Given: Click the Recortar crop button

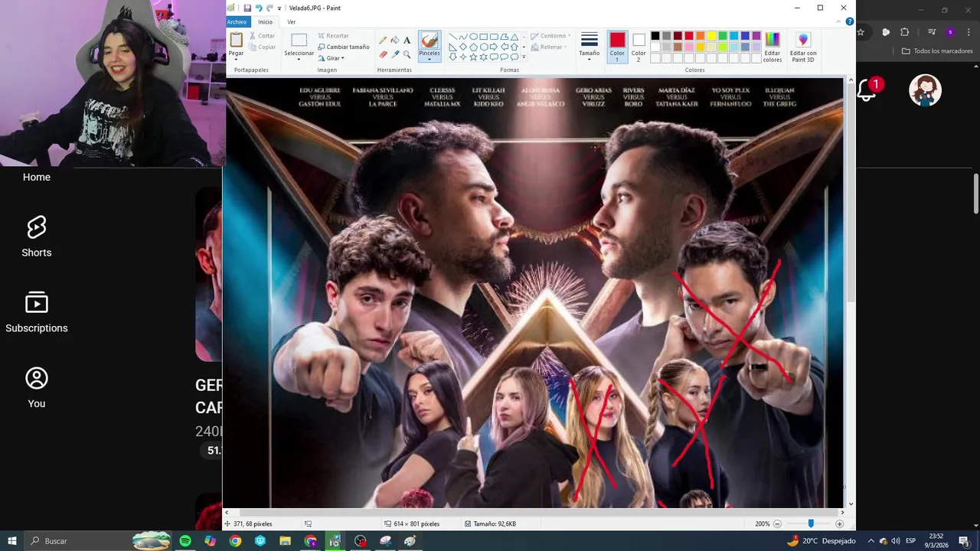Looking at the screenshot, I should pos(332,36).
